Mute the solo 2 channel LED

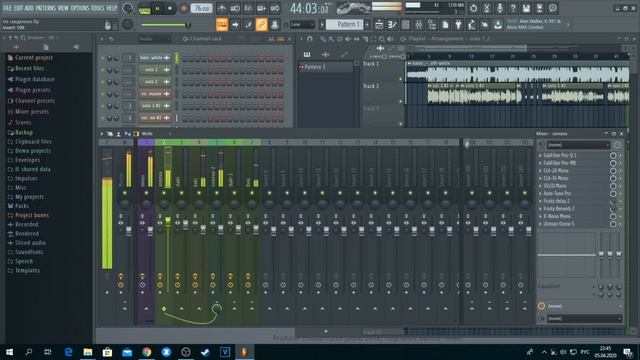click(x=102, y=82)
